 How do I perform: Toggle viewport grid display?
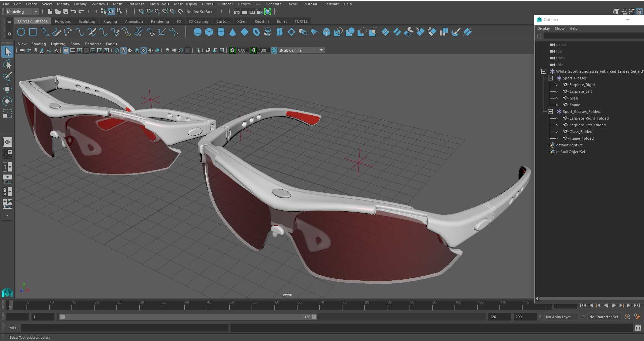pos(66,50)
